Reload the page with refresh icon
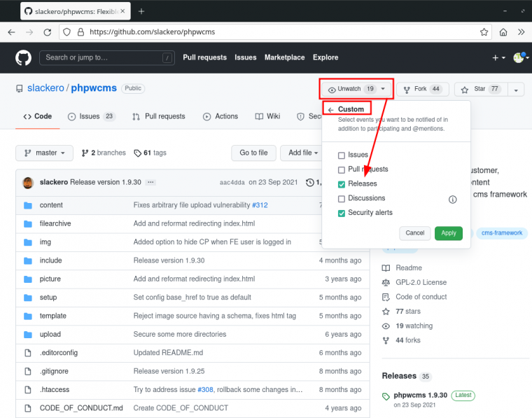This screenshot has width=532, height=418. 48,32
